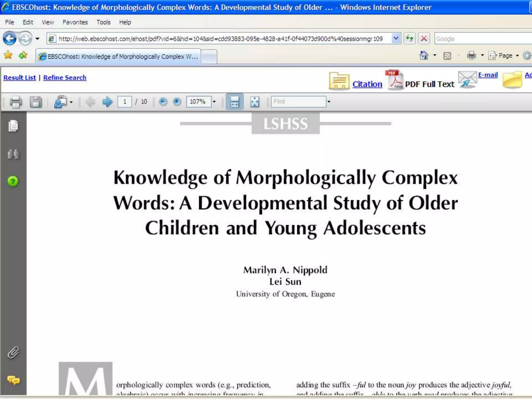
Task: Open the address bar URL dropdown
Action: coord(396,39)
